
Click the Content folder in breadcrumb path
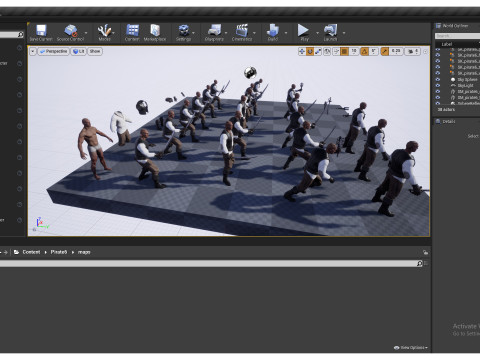coord(31,252)
